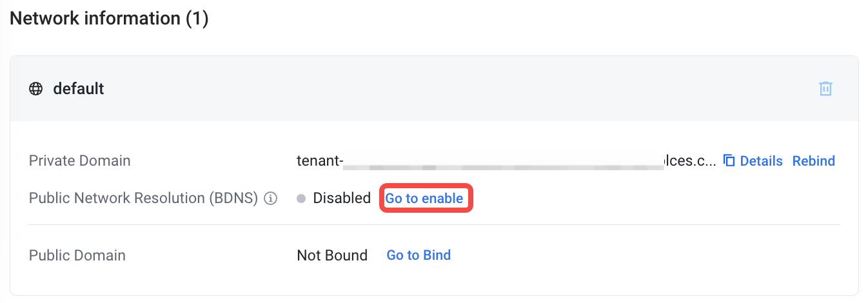Select the truncated tenant private domain text
868x303 pixels.
506,161
